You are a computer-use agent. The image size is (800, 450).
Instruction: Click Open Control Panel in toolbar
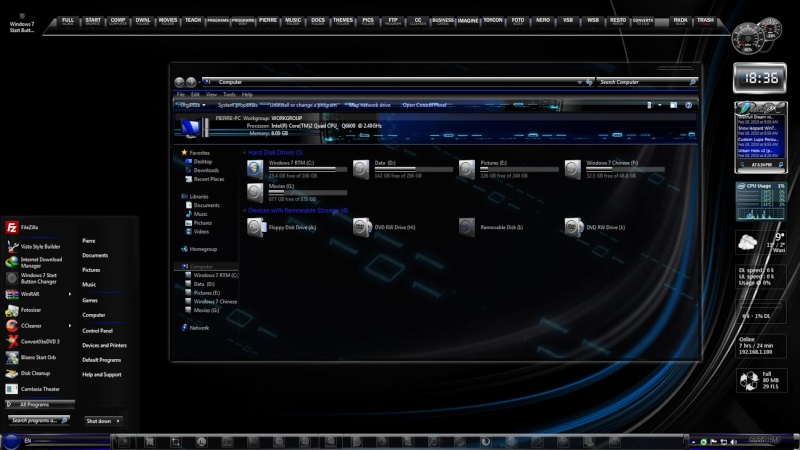click(x=424, y=105)
